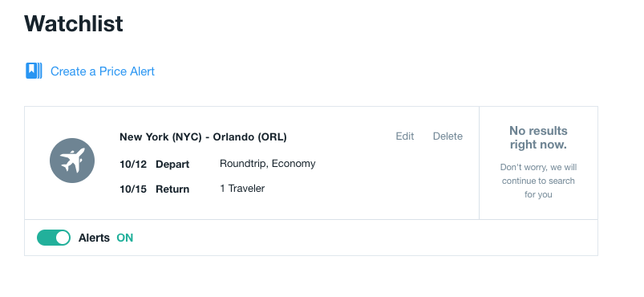The height and width of the screenshot is (297, 644).
Task: Click the green ON status text
Action: 125,238
